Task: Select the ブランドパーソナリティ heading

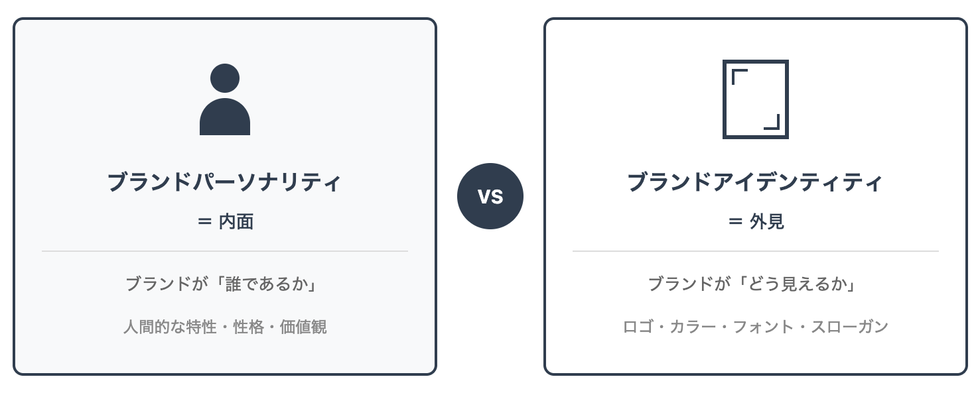Action: (225, 182)
